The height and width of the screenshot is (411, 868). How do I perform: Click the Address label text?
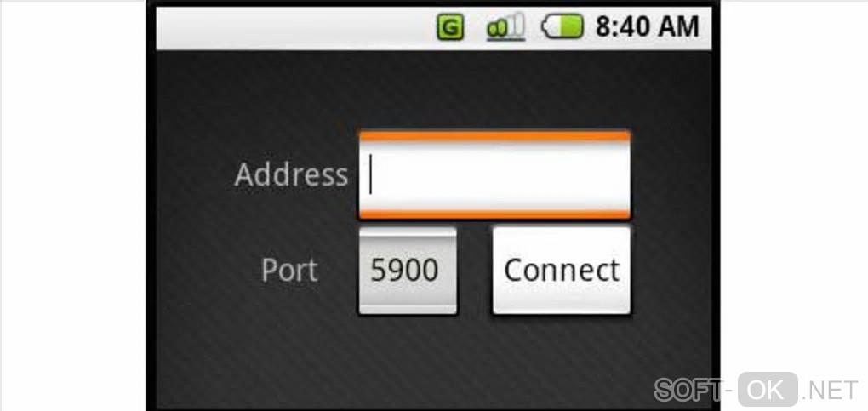click(x=291, y=174)
